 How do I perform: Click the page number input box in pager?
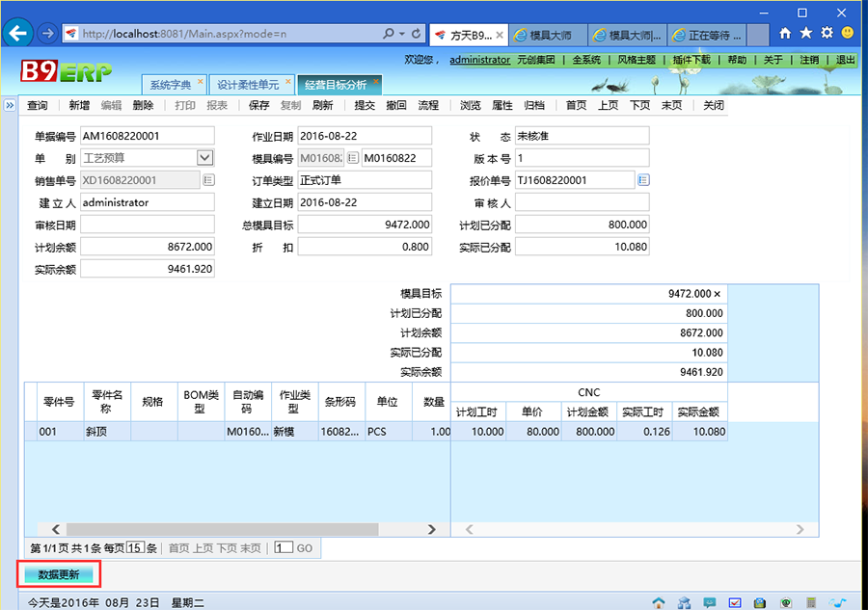(284, 548)
